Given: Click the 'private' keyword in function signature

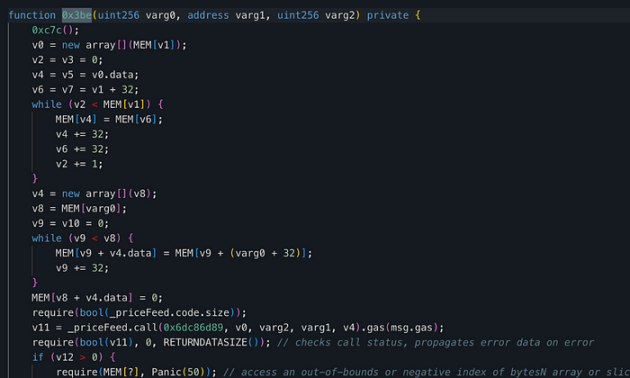Looking at the screenshot, I should pyautogui.click(x=387, y=15).
